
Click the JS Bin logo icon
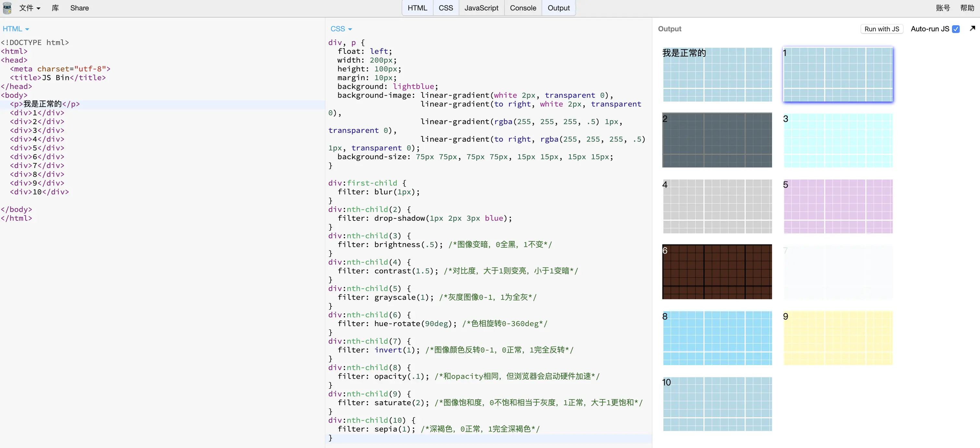7,8
